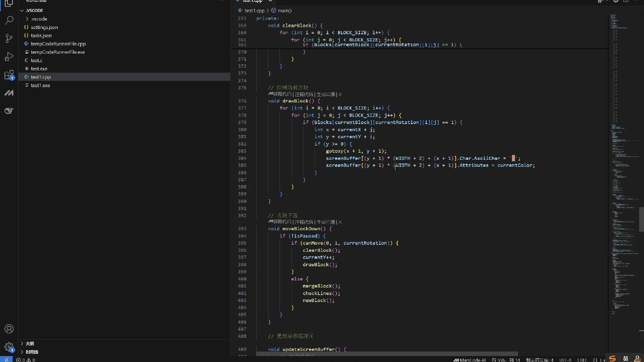The width and height of the screenshot is (644, 362).
Task: Place cursor on 'void moveBlockDown()' line
Action: pos(300,229)
